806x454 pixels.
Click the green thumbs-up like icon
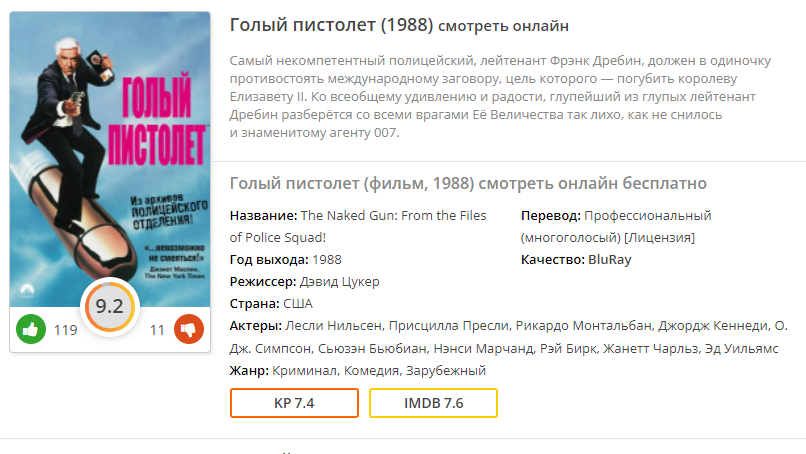pyautogui.click(x=31, y=328)
